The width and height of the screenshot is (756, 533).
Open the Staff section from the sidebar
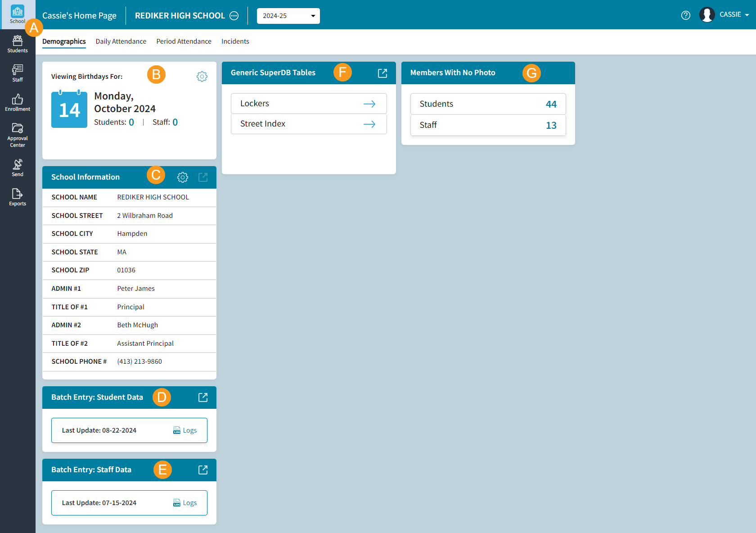coord(18,73)
